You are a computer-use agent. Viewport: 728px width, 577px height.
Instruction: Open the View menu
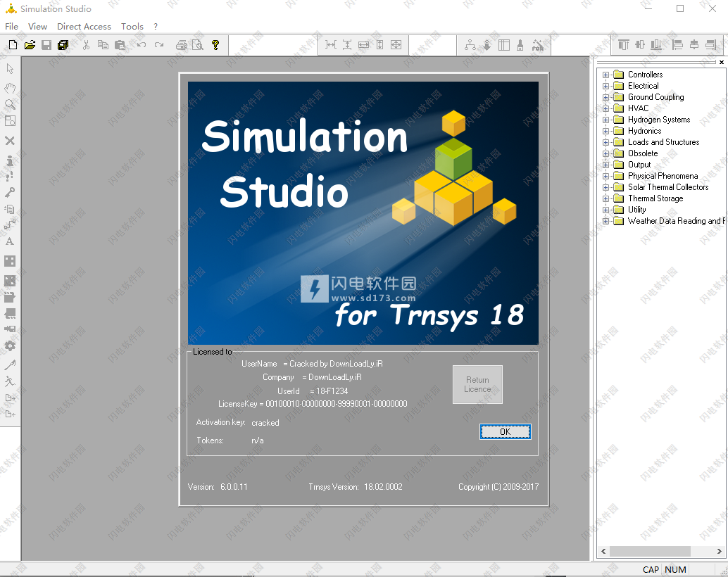click(x=37, y=27)
